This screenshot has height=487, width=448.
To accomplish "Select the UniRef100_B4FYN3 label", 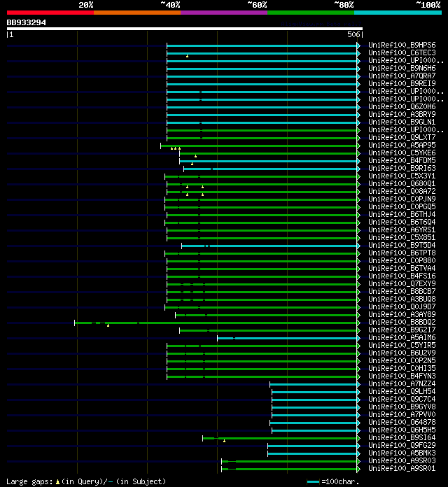I will 402,376.
